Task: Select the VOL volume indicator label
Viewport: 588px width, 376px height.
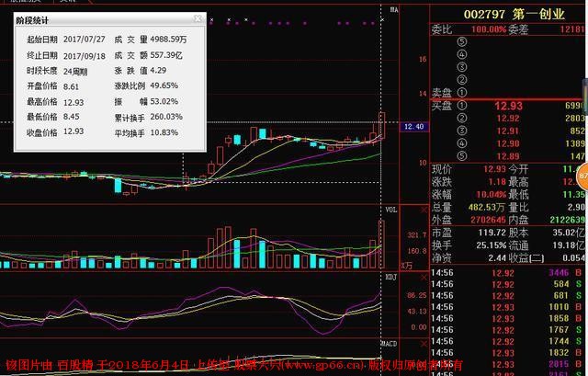Action: click(392, 210)
